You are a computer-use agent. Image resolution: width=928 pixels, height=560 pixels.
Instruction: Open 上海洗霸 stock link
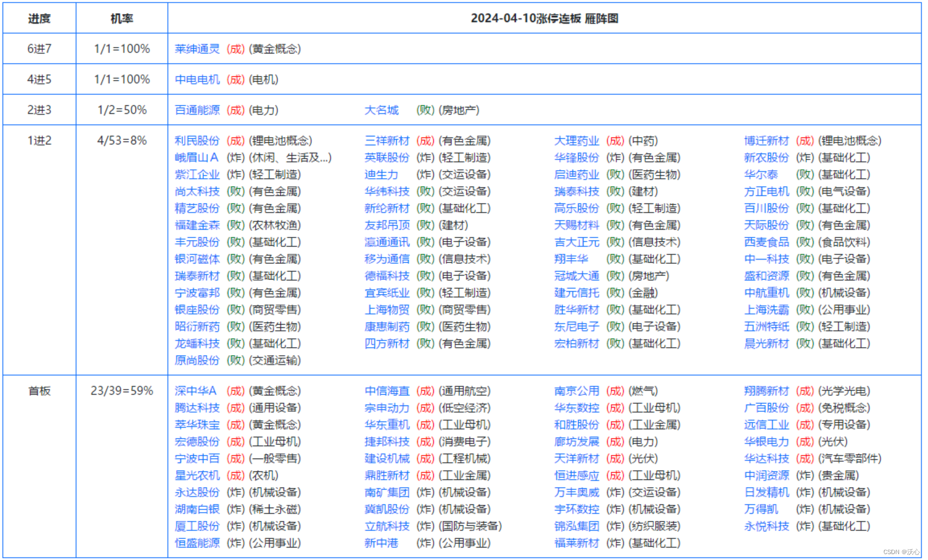(766, 310)
